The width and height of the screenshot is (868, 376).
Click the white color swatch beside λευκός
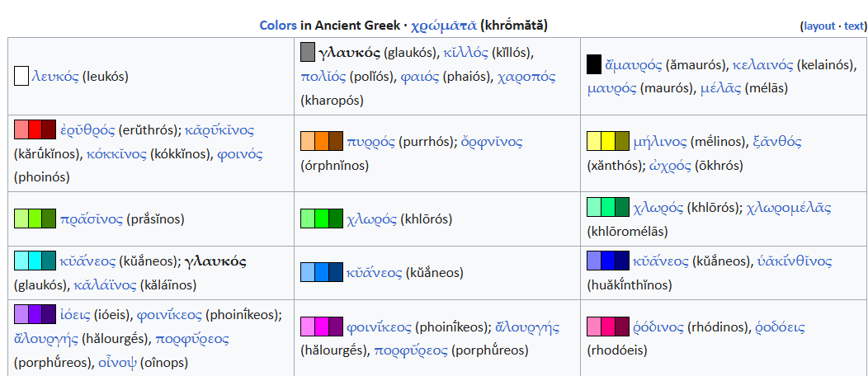21,76
